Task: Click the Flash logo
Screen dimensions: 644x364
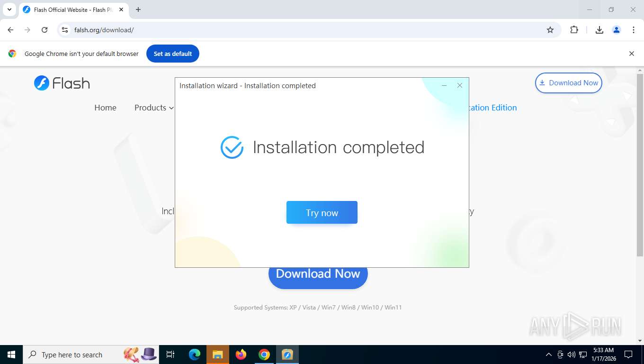Action: click(x=62, y=83)
